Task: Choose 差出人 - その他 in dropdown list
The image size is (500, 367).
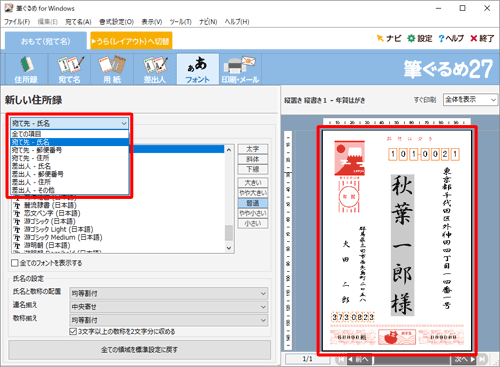Action: click(x=69, y=190)
